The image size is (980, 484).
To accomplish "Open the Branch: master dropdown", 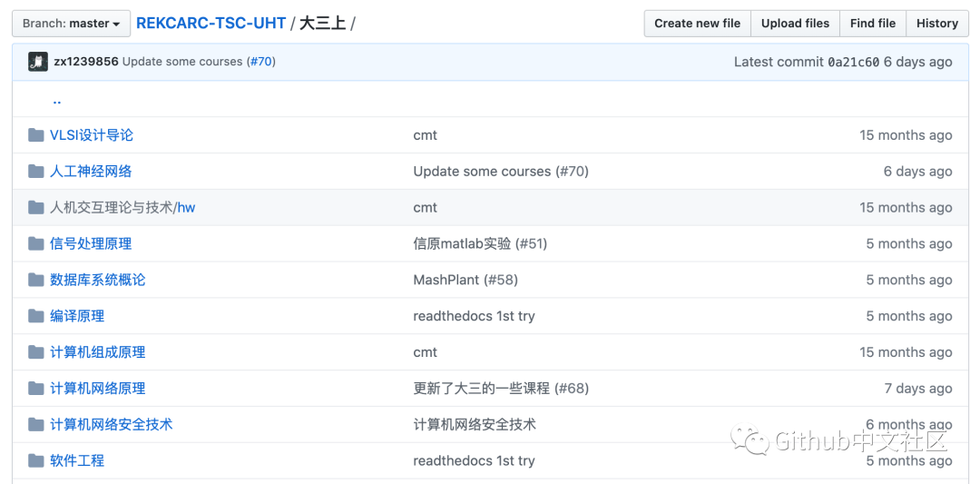I will tap(71, 24).
